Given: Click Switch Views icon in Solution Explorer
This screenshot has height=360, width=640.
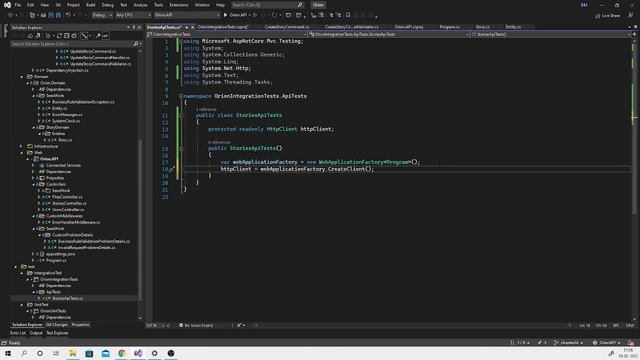Looking at the screenshot, I should (37, 36).
